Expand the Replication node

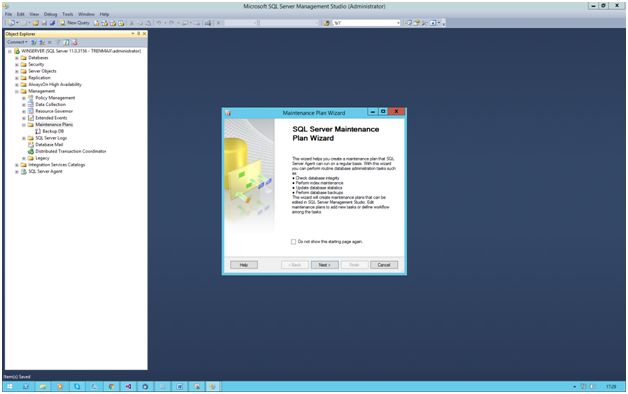17,78
